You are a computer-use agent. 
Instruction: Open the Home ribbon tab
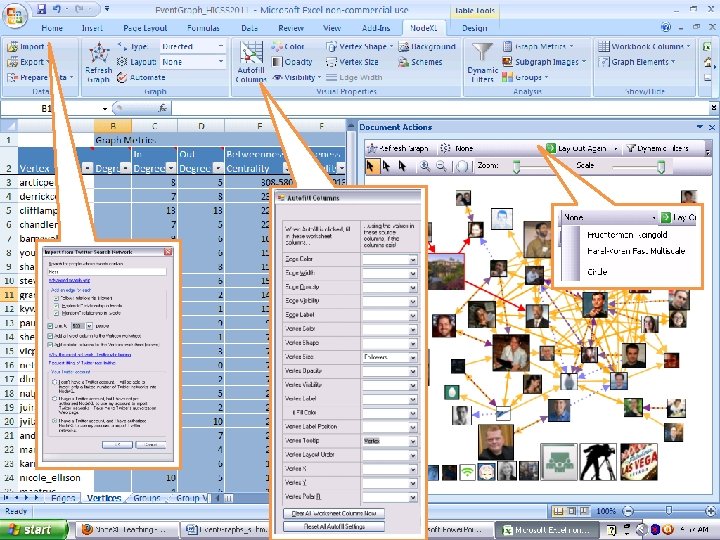[x=52, y=28]
